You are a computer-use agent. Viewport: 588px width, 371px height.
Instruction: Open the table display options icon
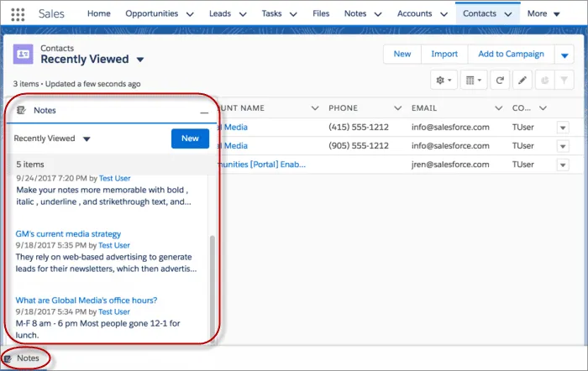tap(475, 80)
